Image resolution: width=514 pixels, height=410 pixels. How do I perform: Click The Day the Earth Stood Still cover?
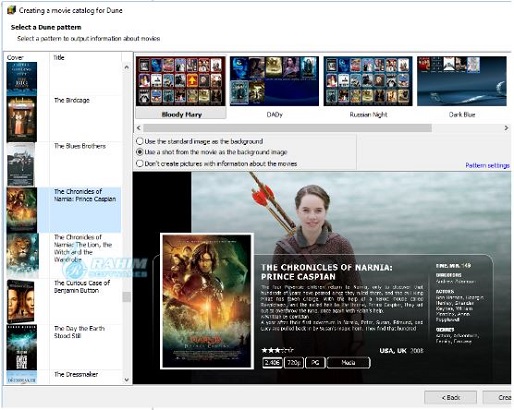tap(22, 347)
